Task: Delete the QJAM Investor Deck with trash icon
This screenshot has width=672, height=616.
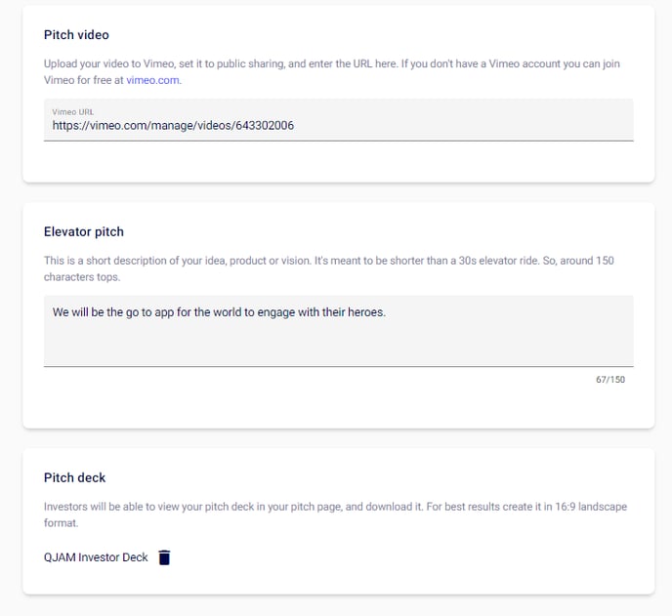Action: (x=164, y=557)
